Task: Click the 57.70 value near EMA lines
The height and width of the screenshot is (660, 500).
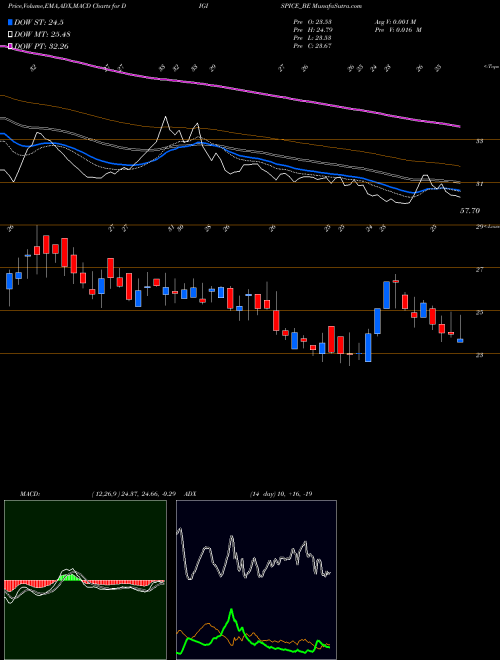Action: (x=470, y=210)
